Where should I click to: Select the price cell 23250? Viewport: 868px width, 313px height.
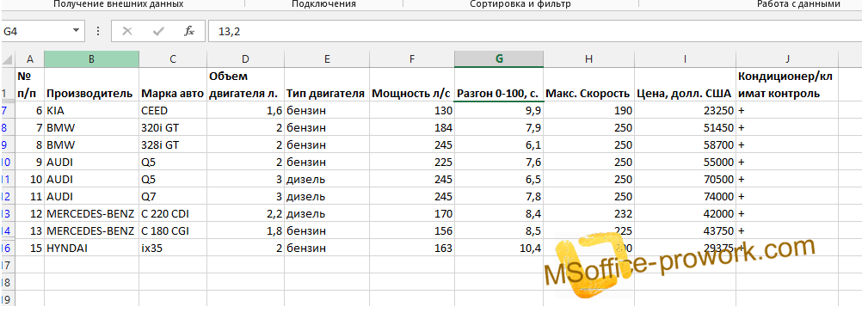pyautogui.click(x=685, y=111)
